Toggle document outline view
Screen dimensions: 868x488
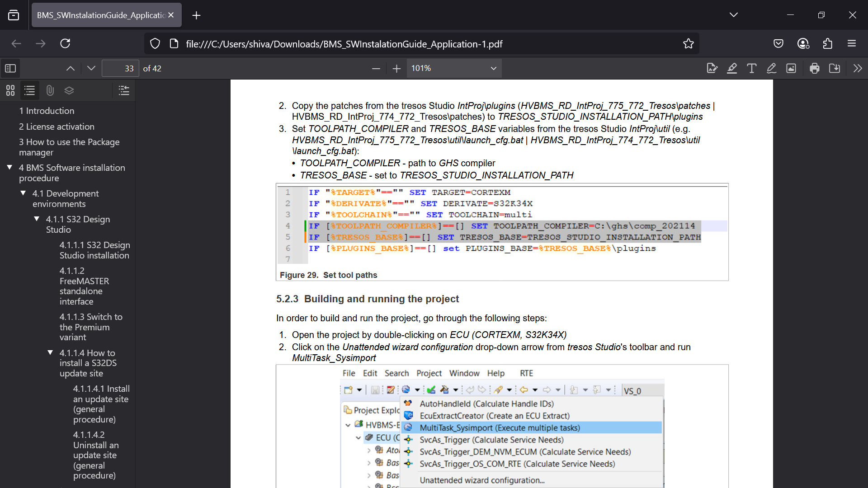[x=30, y=90]
